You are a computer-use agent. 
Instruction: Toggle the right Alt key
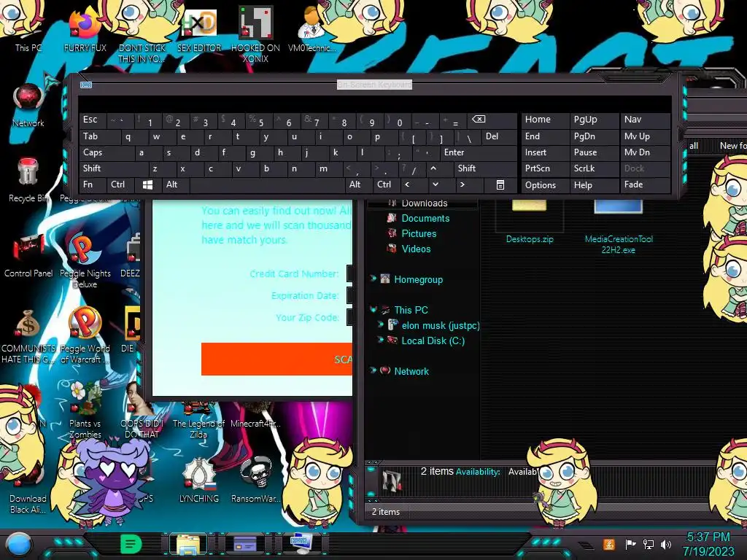359,184
